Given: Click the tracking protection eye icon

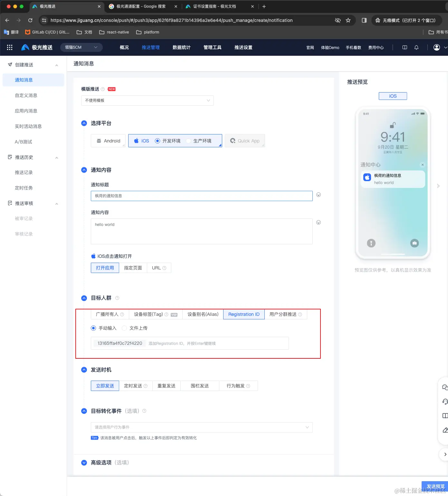Looking at the screenshot, I should click(x=338, y=20).
